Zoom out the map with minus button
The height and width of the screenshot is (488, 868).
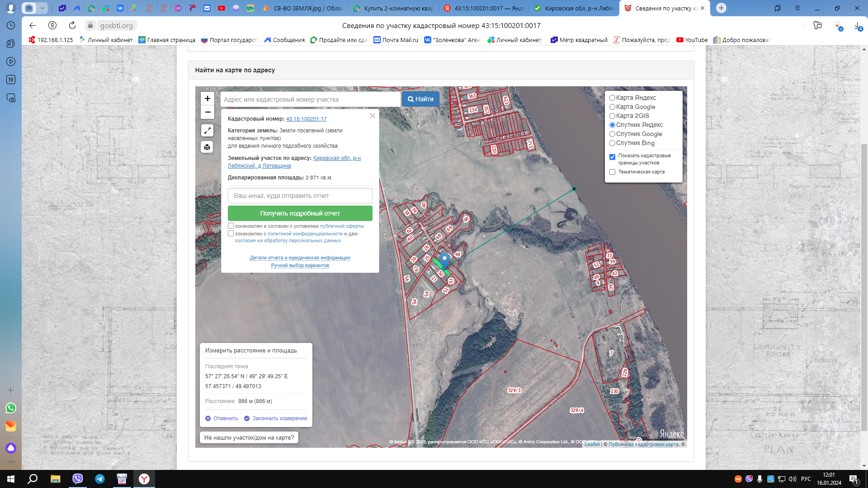(208, 112)
